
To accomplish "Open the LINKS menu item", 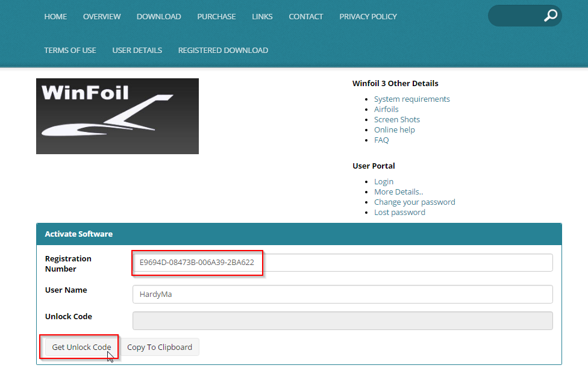I will tap(262, 16).
